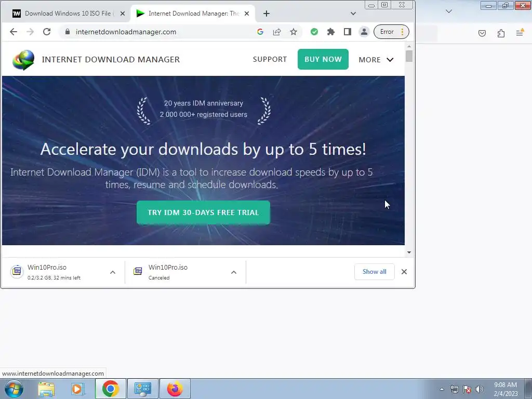Click the network tray icon
532x399 pixels.
pos(454,389)
